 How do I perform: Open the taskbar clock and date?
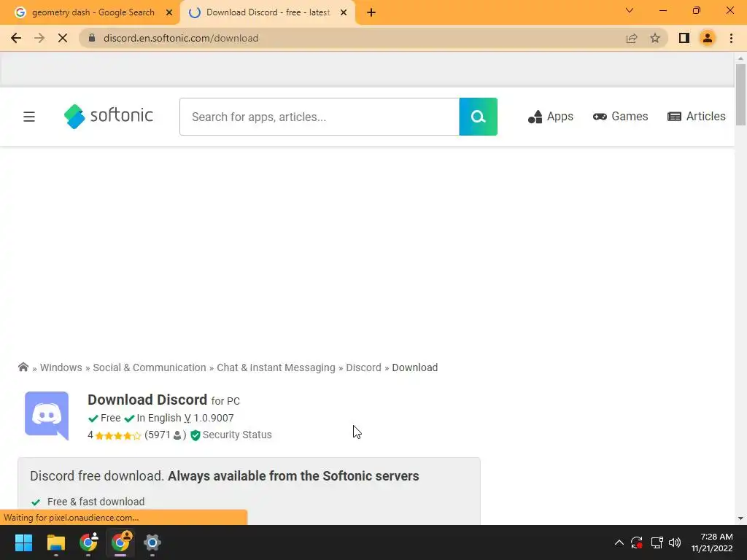pyautogui.click(x=712, y=542)
